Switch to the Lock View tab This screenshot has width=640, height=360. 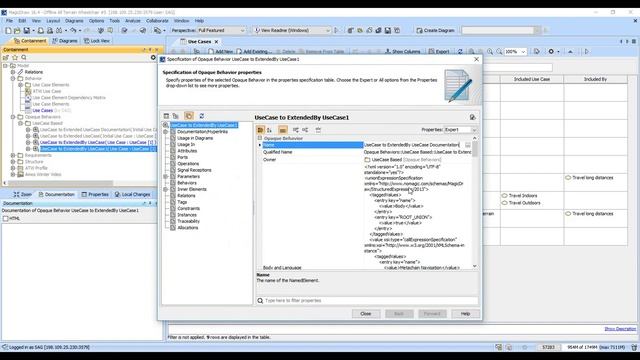coord(97,41)
